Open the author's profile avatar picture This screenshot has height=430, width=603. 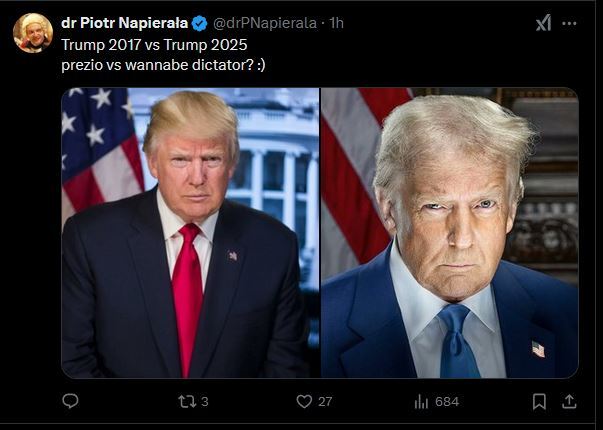(x=32, y=33)
